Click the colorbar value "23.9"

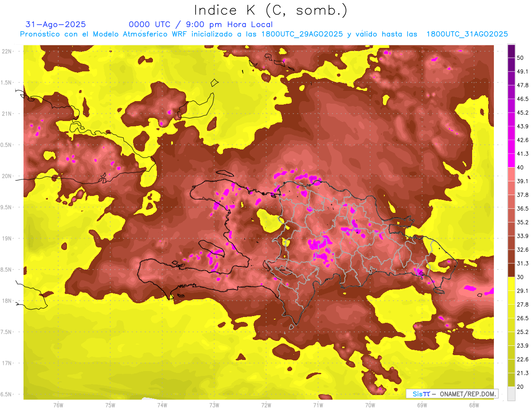(x=523, y=346)
